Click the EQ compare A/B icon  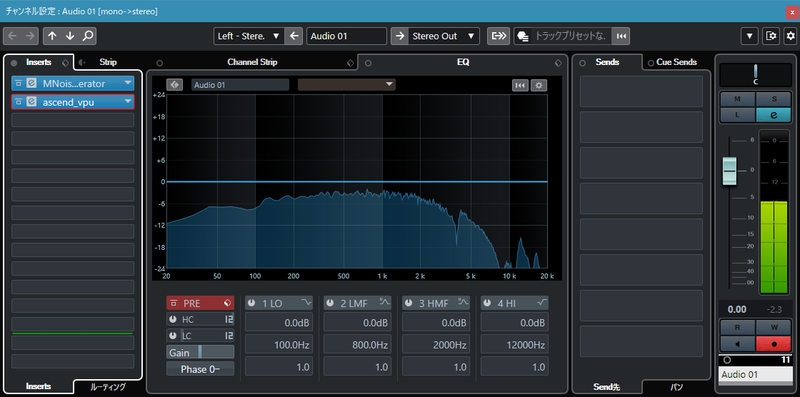pyautogui.click(x=174, y=85)
